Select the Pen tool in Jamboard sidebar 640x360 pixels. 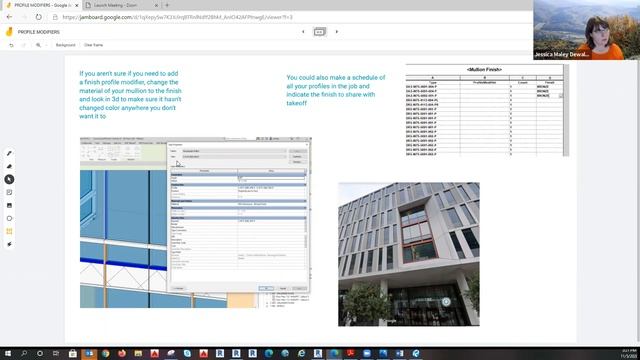(9, 153)
